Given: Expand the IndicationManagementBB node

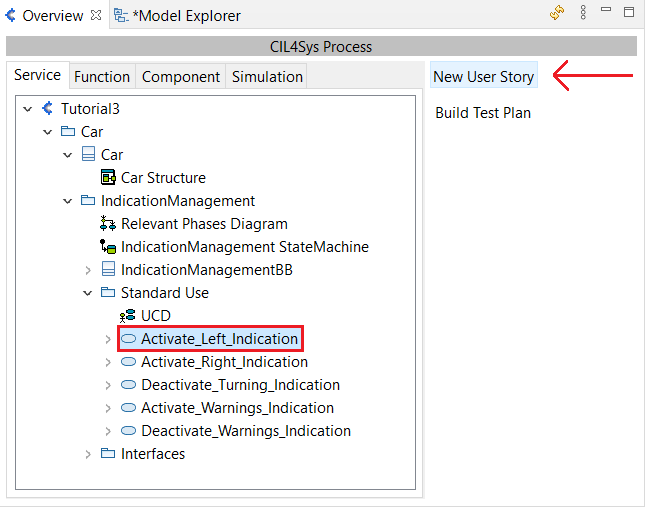Looking at the screenshot, I should click(x=88, y=270).
